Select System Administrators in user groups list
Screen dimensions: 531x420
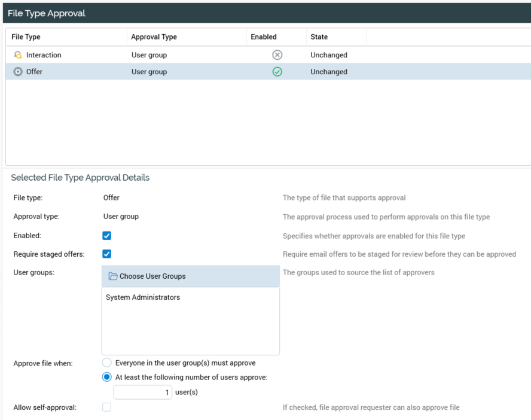point(143,297)
